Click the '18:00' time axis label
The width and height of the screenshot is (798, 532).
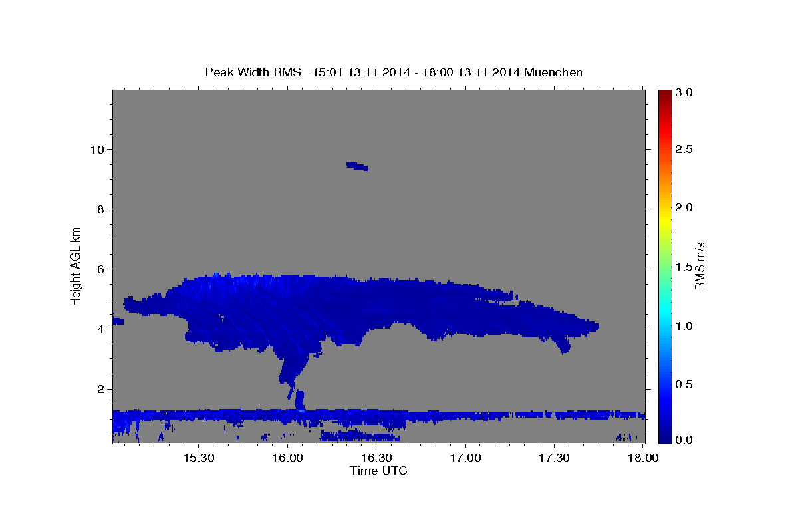tap(643, 458)
